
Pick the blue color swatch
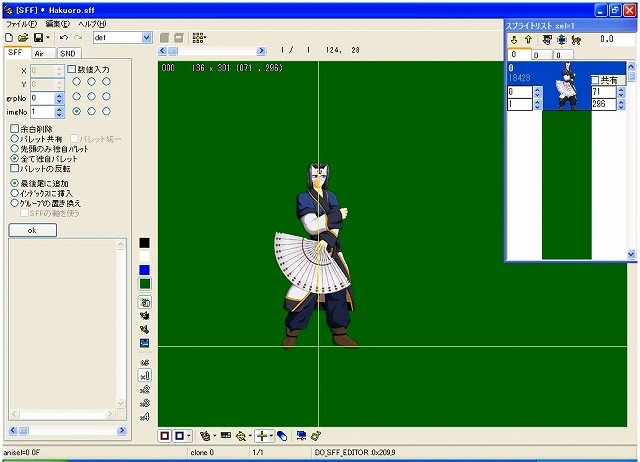coord(145,270)
